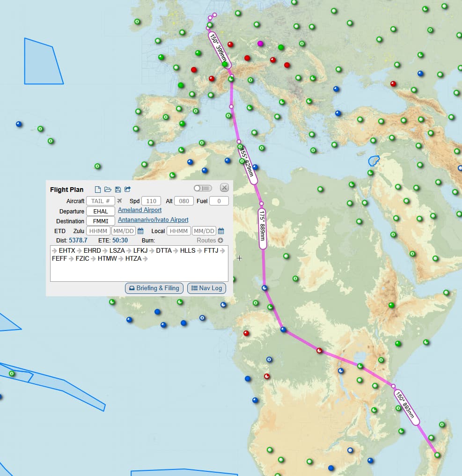Click the airplane icon beside the tail number
Image resolution: width=462 pixels, height=476 pixels.
[119, 201]
